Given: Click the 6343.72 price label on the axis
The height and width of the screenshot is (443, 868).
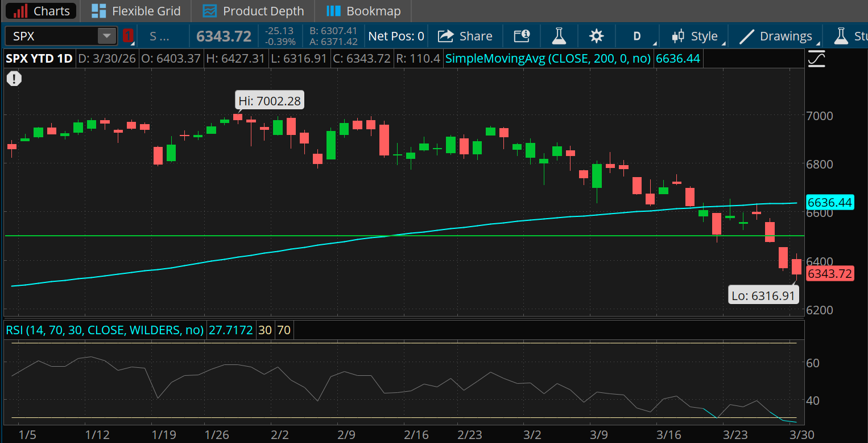Looking at the screenshot, I should [x=830, y=274].
